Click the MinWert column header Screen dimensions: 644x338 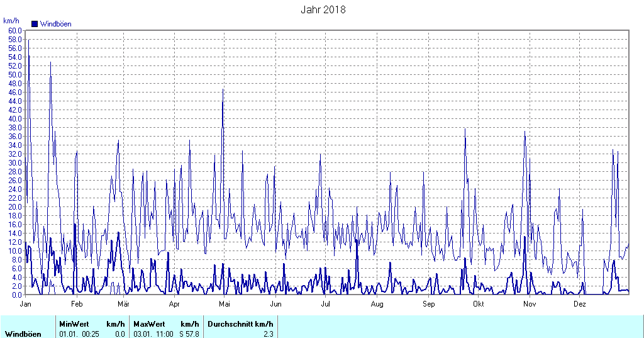click(74, 324)
